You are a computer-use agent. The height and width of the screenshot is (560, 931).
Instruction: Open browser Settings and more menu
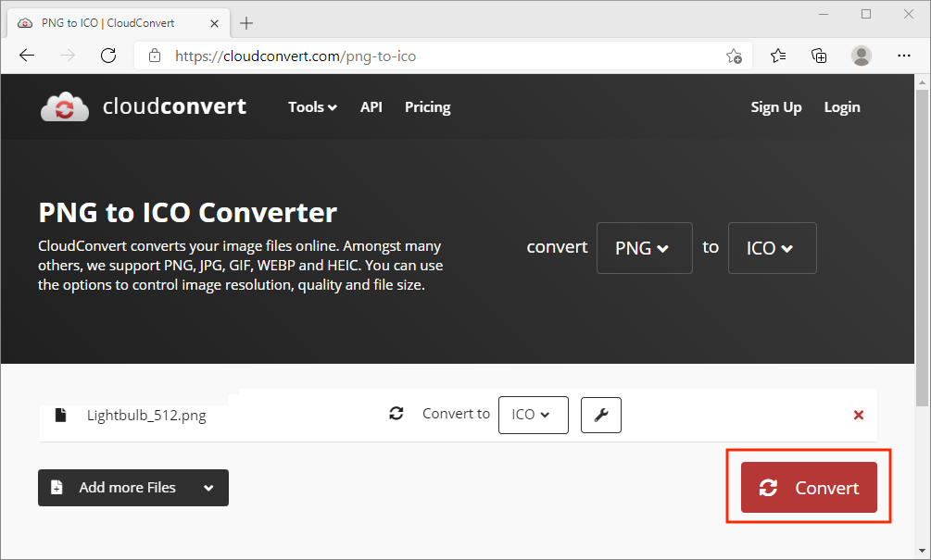point(904,56)
